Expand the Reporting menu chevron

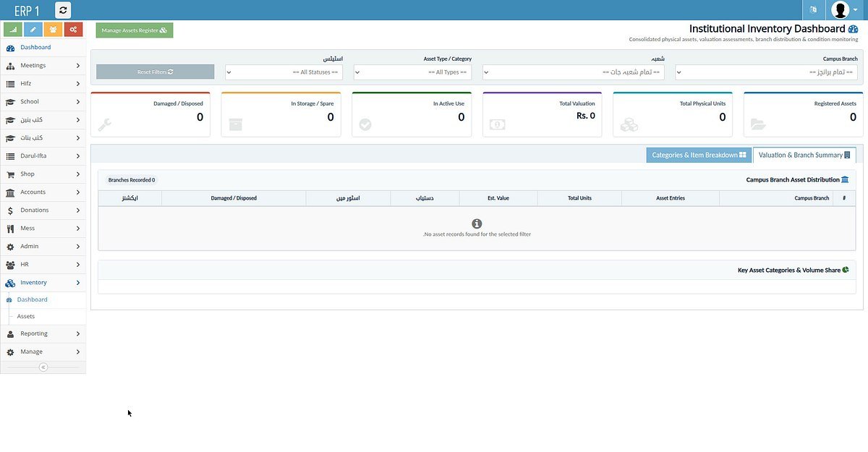[78, 334]
